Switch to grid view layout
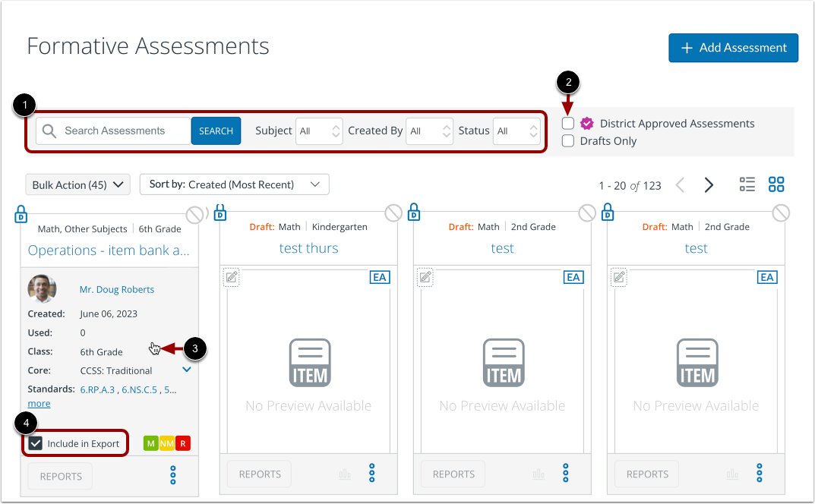This screenshot has width=815, height=504. tap(776, 184)
